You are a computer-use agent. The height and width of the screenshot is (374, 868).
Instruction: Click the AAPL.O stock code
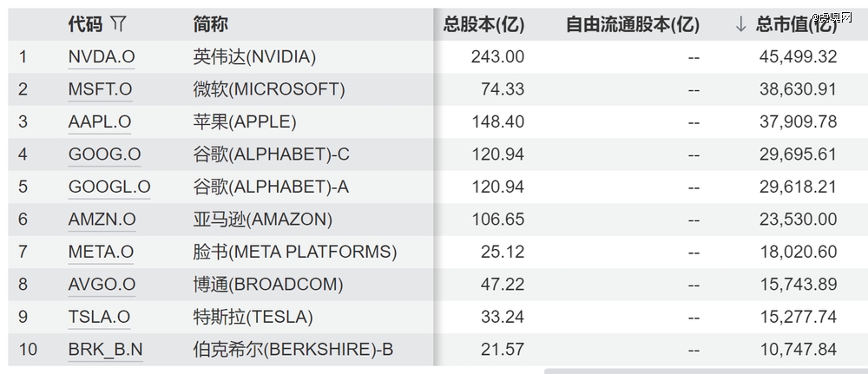pyautogui.click(x=100, y=121)
